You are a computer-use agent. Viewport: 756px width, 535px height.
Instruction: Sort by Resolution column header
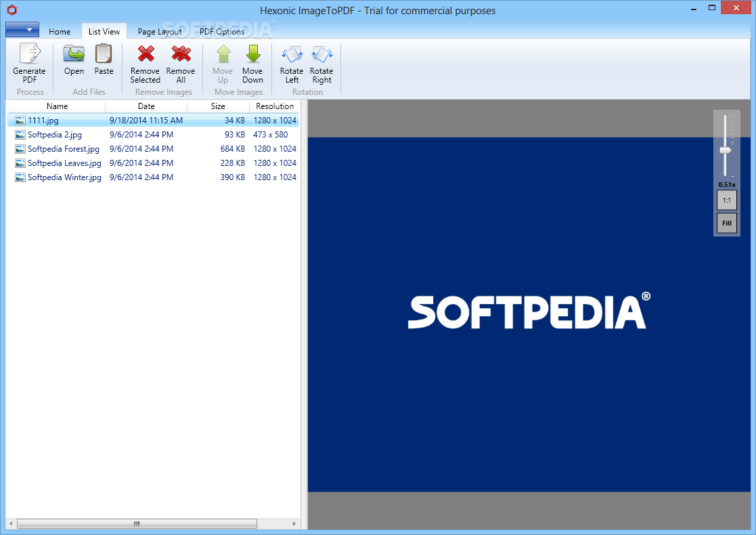coord(275,106)
